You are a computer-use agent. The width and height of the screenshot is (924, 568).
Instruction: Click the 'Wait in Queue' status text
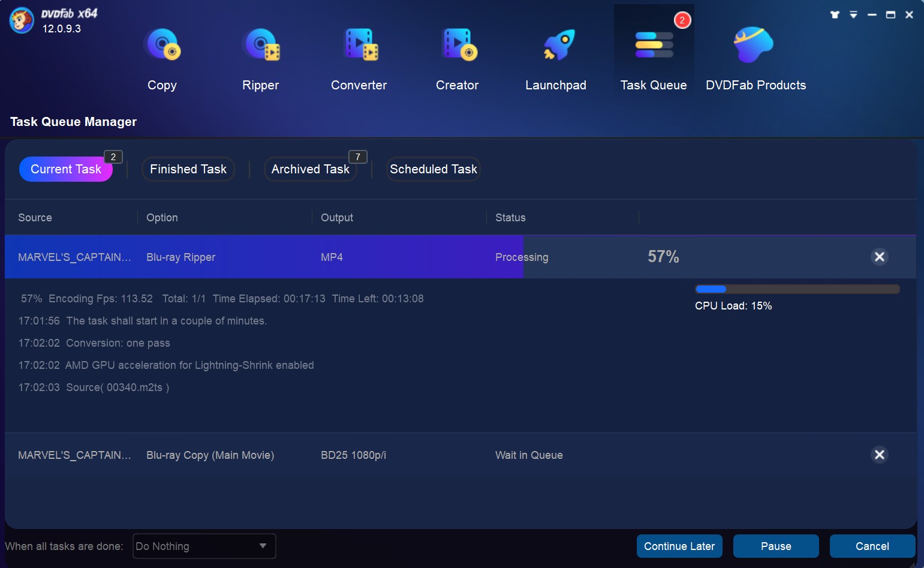tap(529, 455)
